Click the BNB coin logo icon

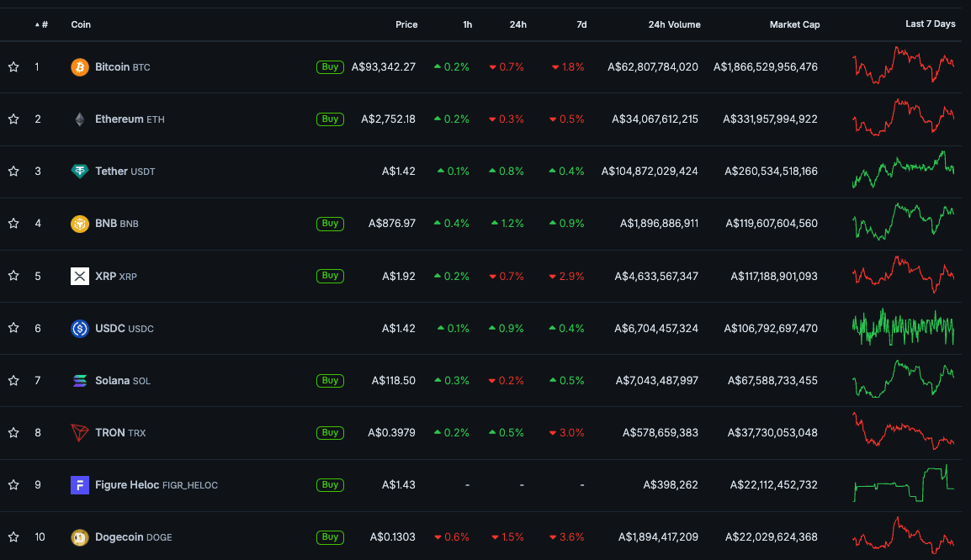80,224
